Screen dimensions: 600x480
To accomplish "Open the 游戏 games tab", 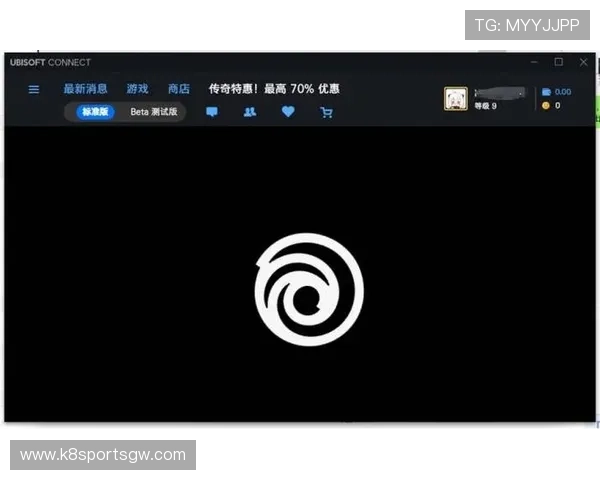I will point(137,89).
